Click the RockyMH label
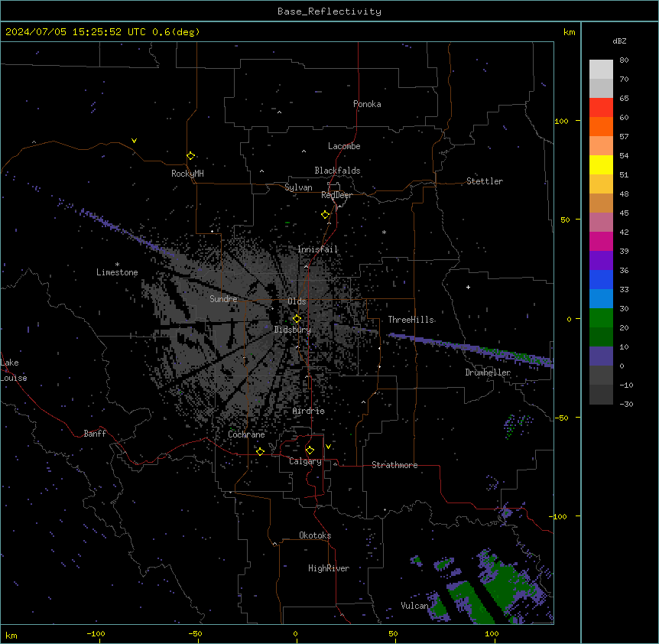The width and height of the screenshot is (659, 644). 187,174
